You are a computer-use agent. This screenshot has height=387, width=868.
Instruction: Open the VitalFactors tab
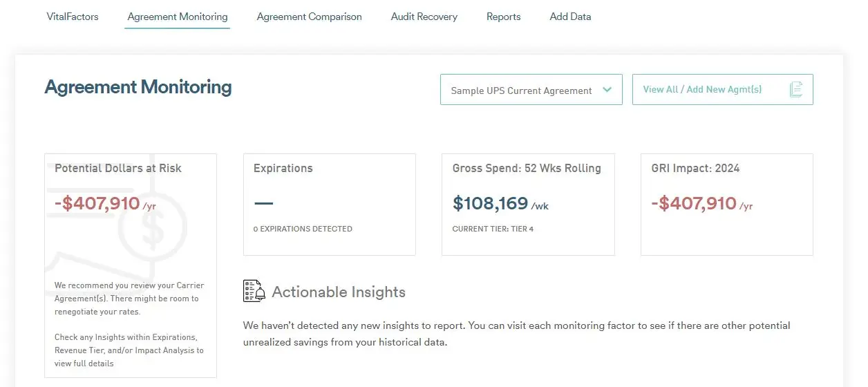click(x=73, y=17)
